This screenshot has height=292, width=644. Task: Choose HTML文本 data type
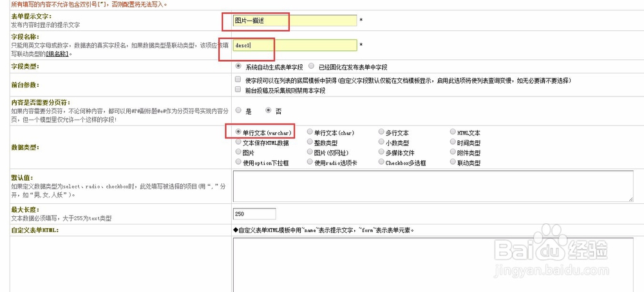[453, 132]
